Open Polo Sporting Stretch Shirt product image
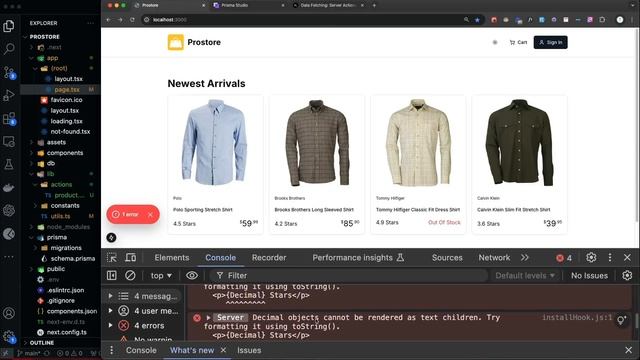Screen dimensions: 640x360 tap(215, 142)
